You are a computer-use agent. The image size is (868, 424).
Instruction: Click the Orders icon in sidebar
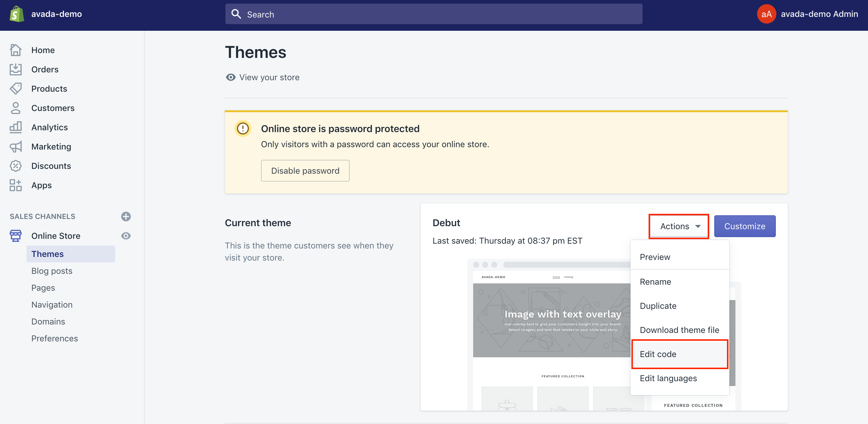pyautogui.click(x=15, y=69)
